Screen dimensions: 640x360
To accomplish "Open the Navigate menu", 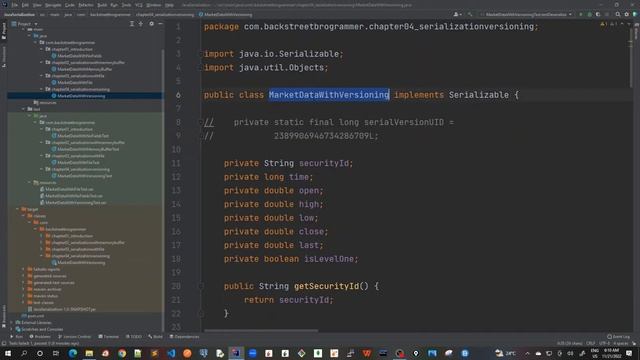I will [x=53, y=5].
